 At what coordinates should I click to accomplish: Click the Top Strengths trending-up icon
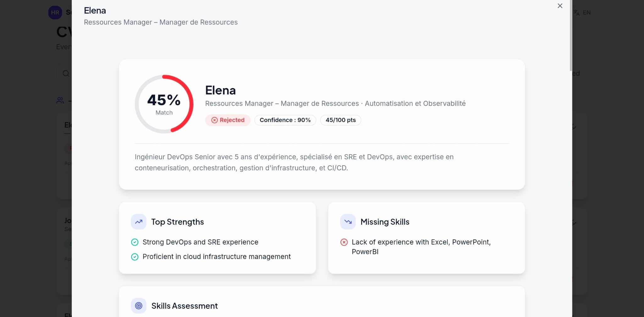point(139,222)
